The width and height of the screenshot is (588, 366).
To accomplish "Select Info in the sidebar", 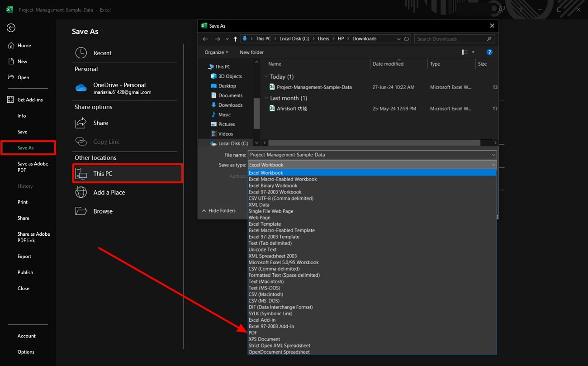I will coord(22,116).
